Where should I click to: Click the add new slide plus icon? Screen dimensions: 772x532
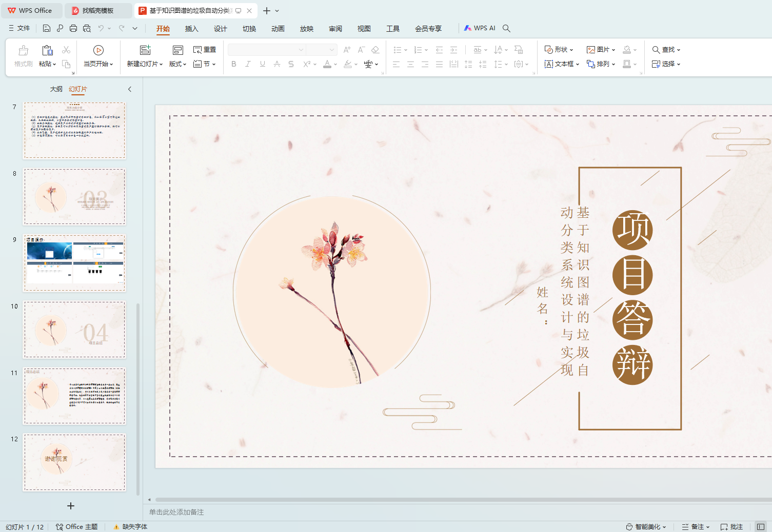click(71, 506)
